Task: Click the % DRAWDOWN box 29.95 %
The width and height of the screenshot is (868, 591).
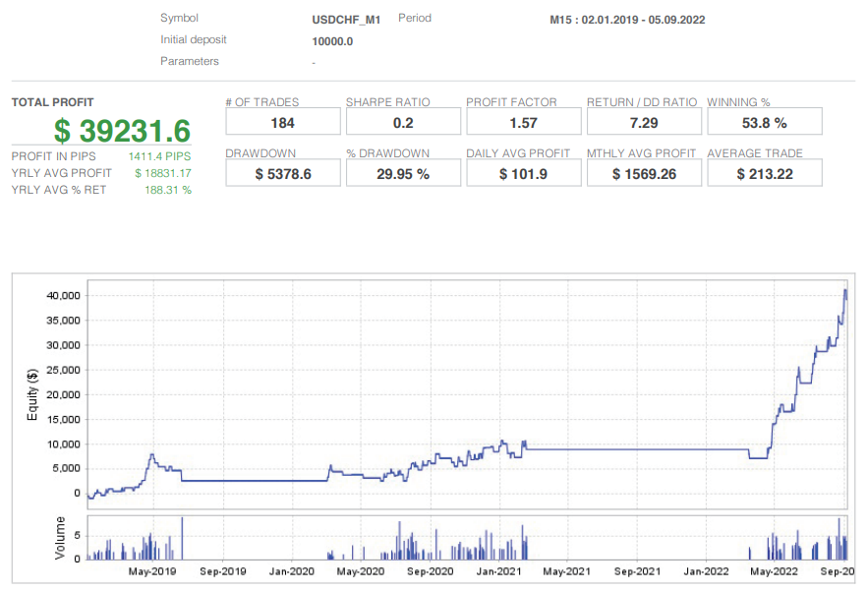Action: tap(403, 172)
